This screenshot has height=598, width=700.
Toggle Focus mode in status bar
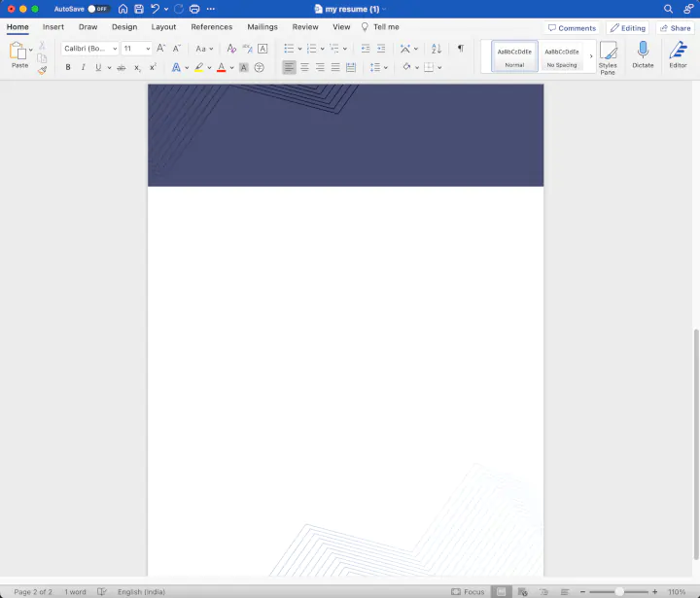(468, 592)
